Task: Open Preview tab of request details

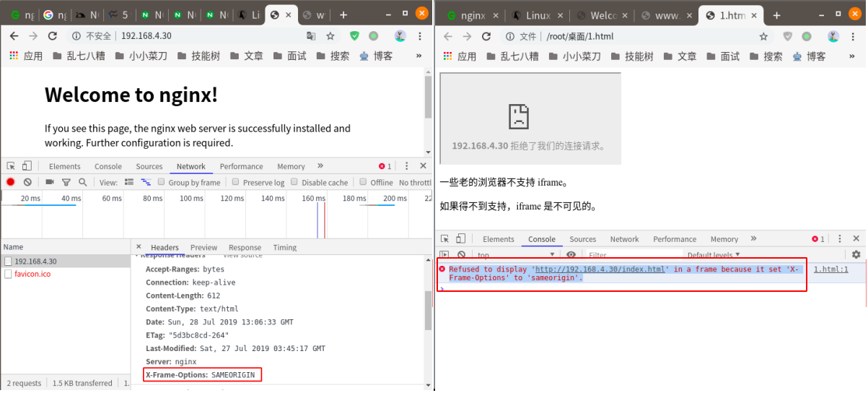Action: click(203, 247)
